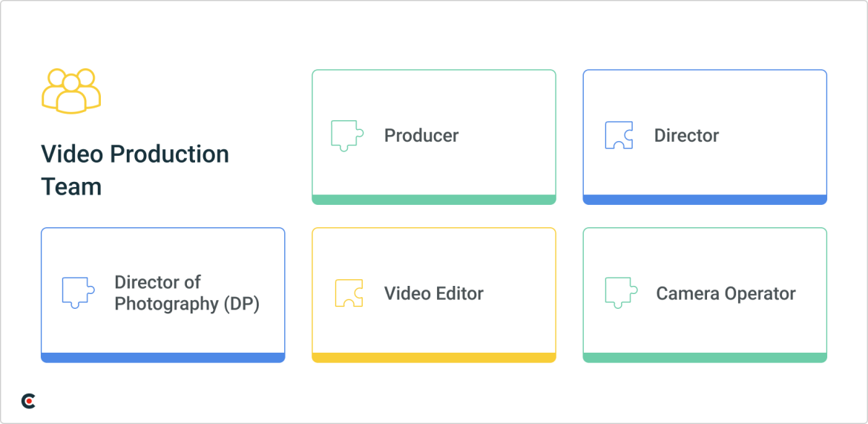Click the yellow team people icon
868x424 pixels.
(71, 91)
